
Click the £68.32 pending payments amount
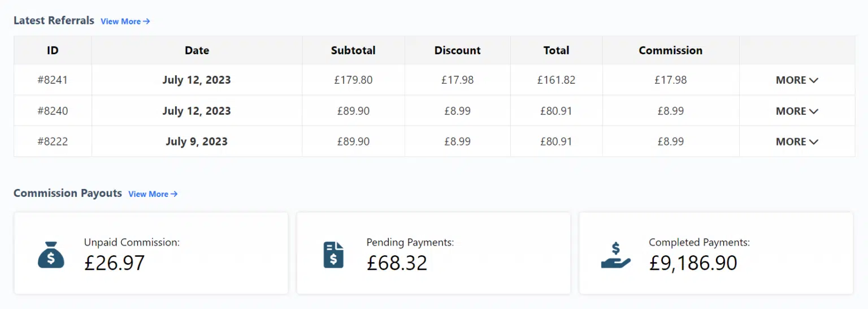397,263
